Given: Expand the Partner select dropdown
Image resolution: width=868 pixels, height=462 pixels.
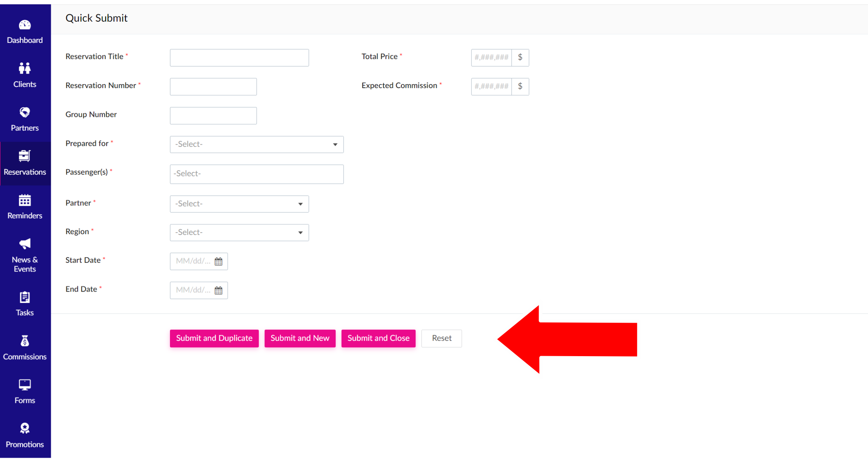Looking at the screenshot, I should click(x=239, y=204).
